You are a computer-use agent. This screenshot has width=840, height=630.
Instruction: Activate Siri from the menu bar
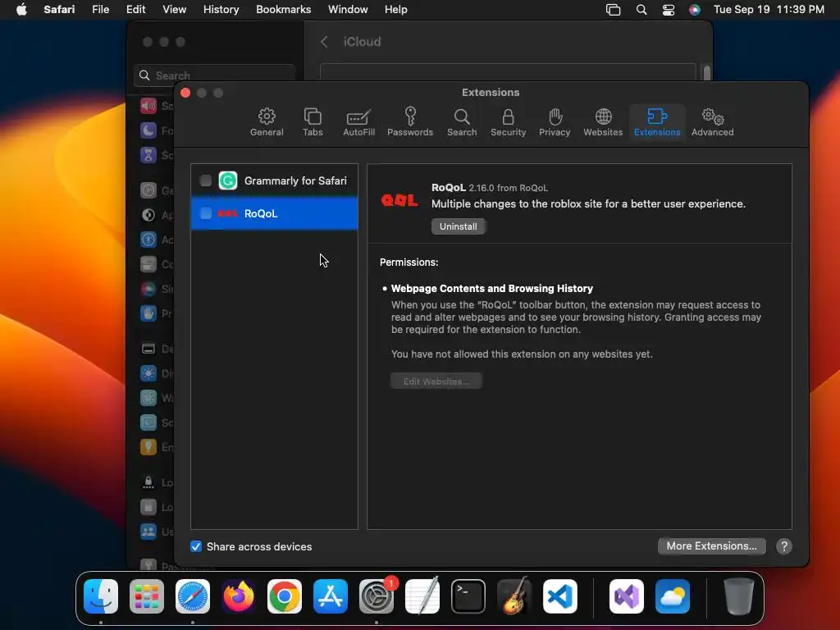point(694,10)
